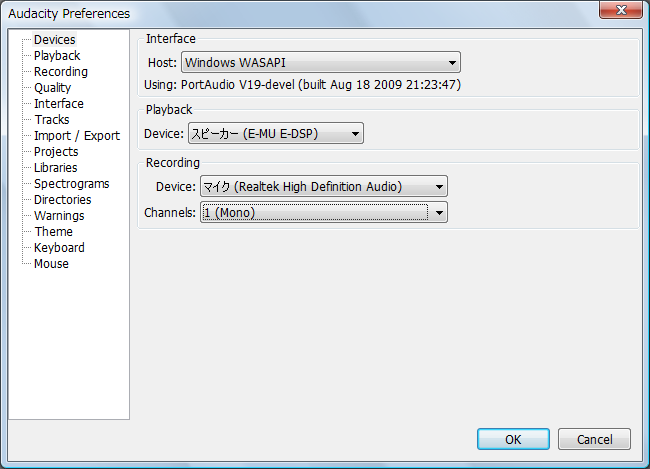Open the Playback preferences category
The height and width of the screenshot is (469, 650).
pos(57,56)
